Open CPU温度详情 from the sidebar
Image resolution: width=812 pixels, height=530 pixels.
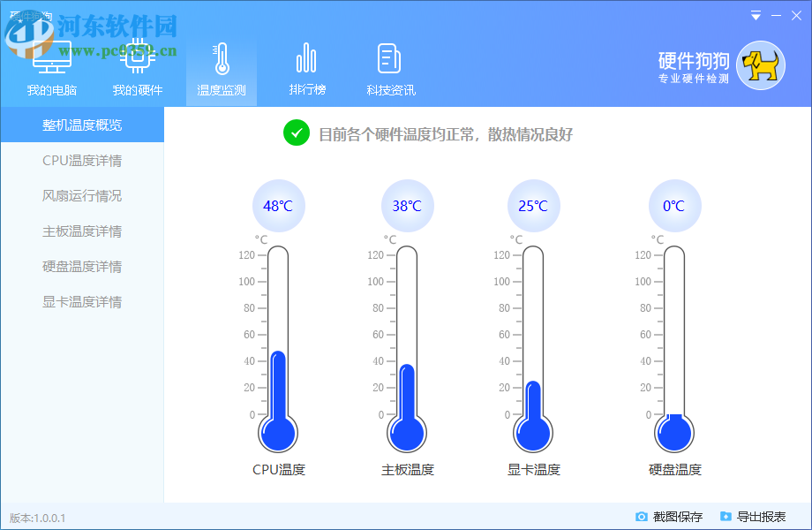point(82,160)
